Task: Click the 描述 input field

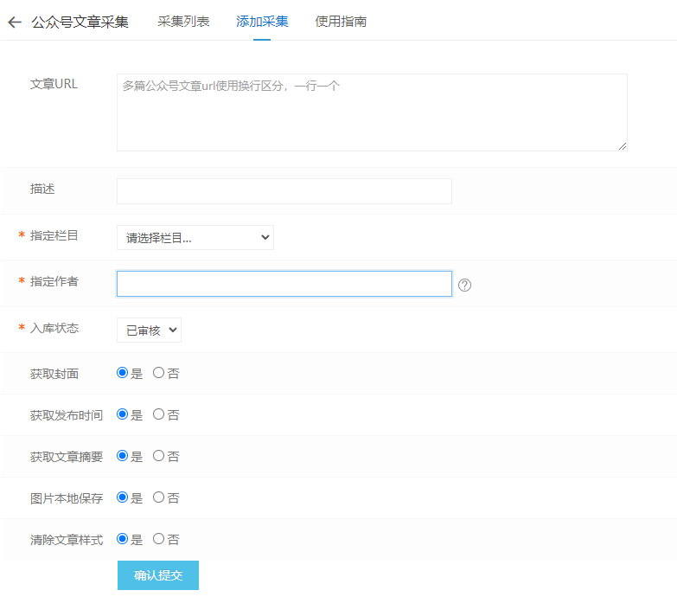Action: [x=284, y=191]
